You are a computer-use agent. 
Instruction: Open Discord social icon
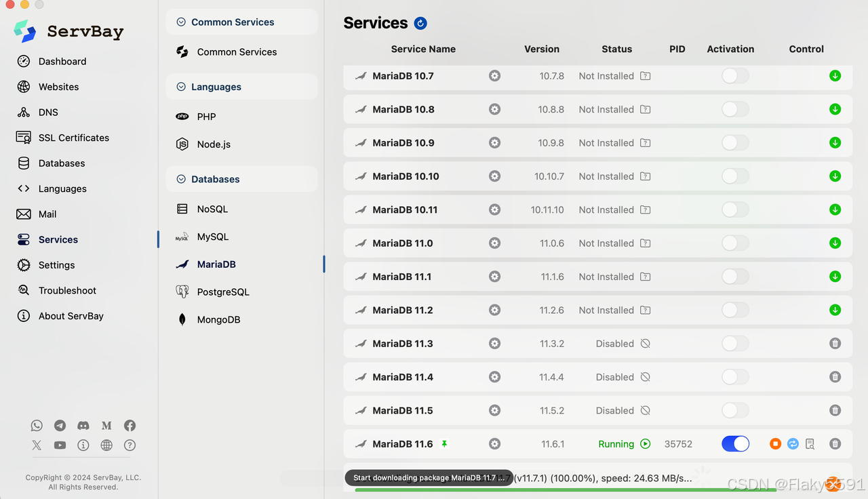click(x=83, y=426)
